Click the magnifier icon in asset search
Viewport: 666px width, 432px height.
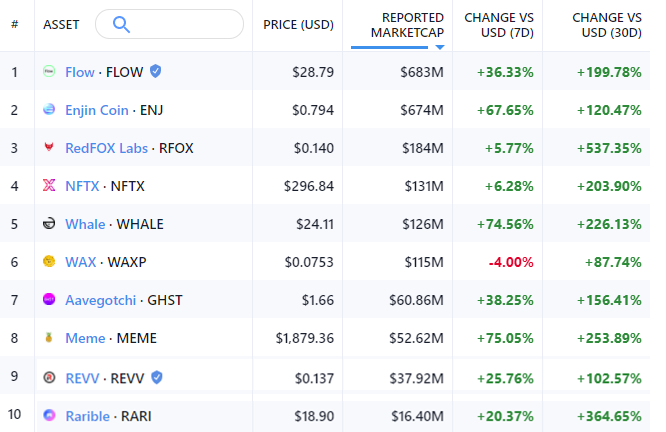point(121,25)
